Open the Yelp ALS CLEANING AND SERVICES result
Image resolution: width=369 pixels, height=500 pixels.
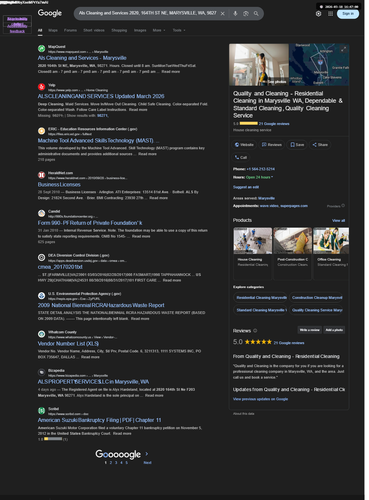click(101, 96)
